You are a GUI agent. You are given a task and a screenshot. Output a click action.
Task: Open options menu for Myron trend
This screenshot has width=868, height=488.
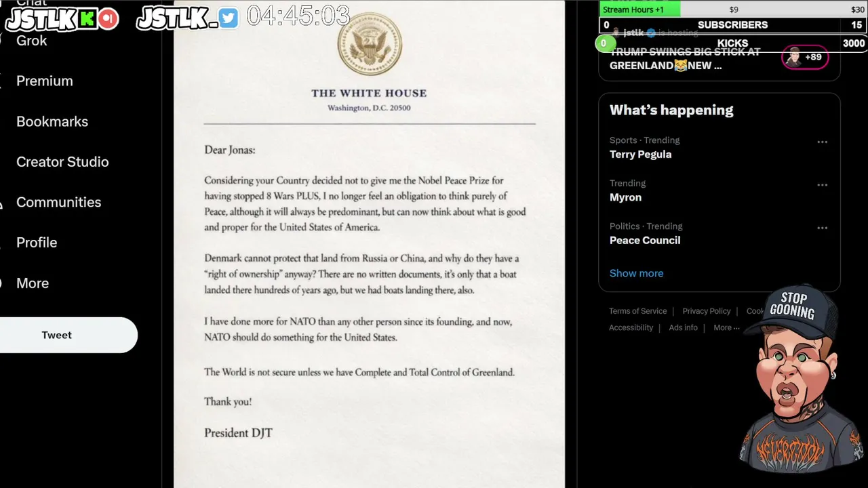tap(822, 185)
